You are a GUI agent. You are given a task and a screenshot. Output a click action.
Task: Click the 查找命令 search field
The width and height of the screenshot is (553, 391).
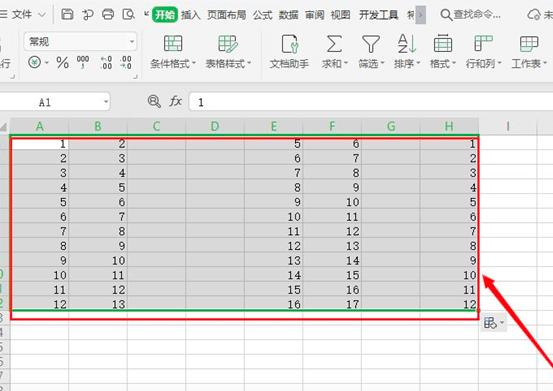point(470,15)
